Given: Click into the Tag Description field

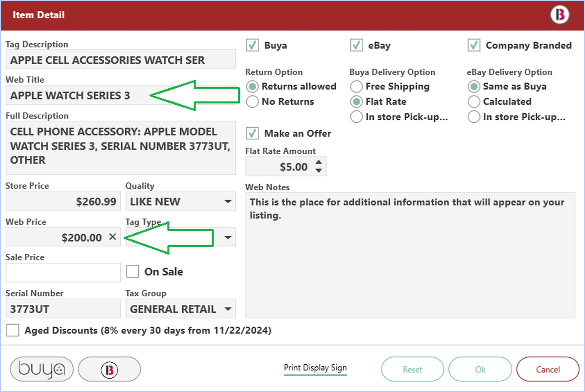Looking at the screenshot, I should [121, 59].
